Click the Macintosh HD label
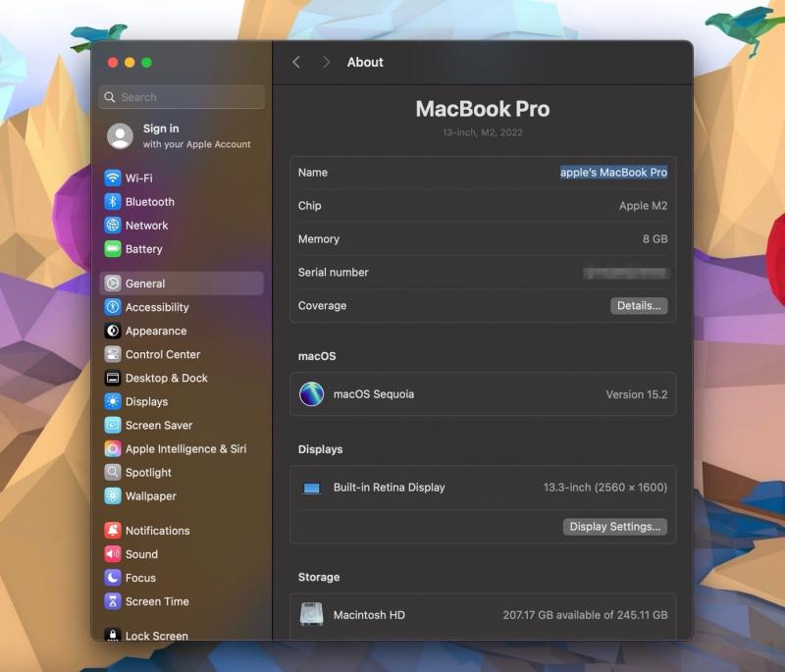 click(x=369, y=615)
